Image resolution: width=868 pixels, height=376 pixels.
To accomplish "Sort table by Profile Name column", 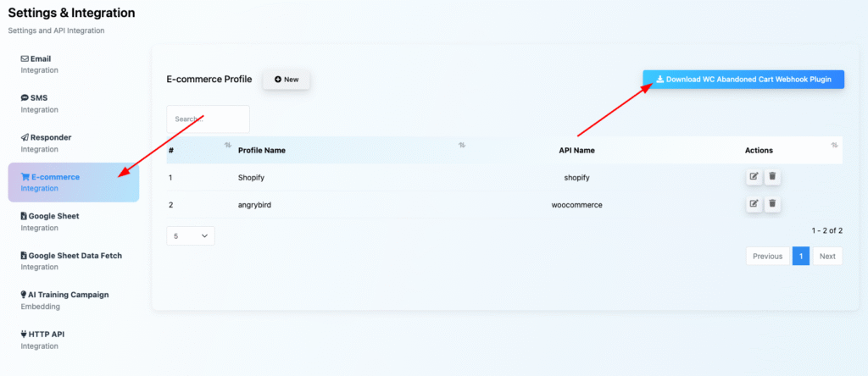I will coord(462,145).
